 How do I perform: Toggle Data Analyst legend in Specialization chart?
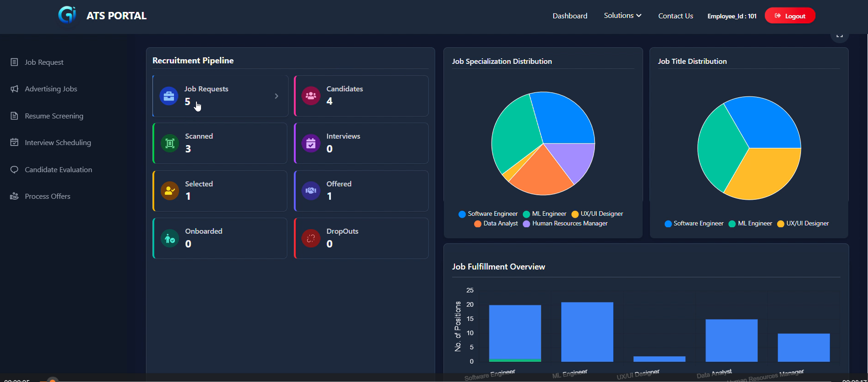pyautogui.click(x=496, y=224)
